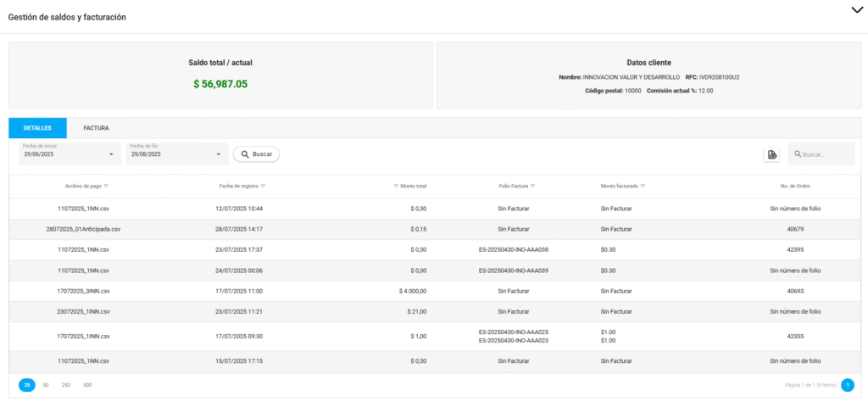The image size is (868, 418).
Task: Set page size to 50 items
Action: click(x=46, y=385)
